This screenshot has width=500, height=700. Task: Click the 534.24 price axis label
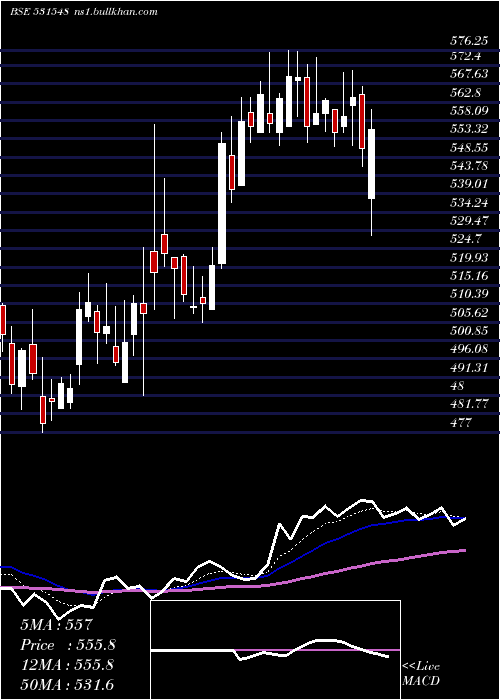click(x=469, y=202)
